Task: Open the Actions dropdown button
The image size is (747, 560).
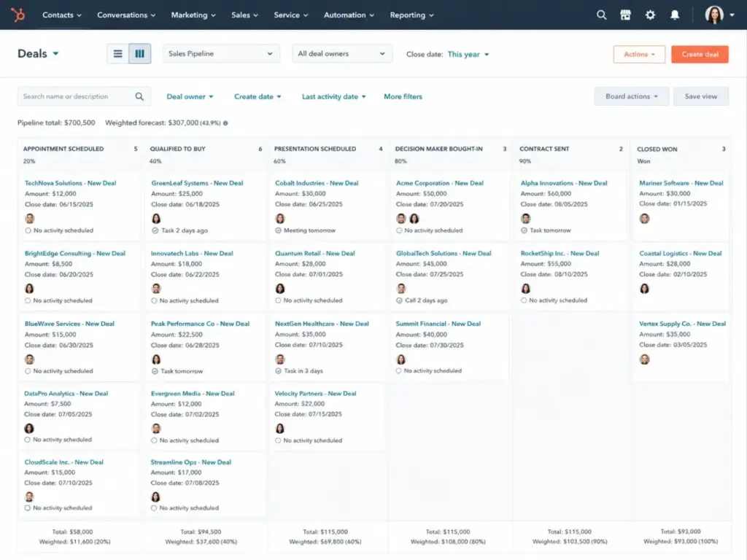Action: 639,54
